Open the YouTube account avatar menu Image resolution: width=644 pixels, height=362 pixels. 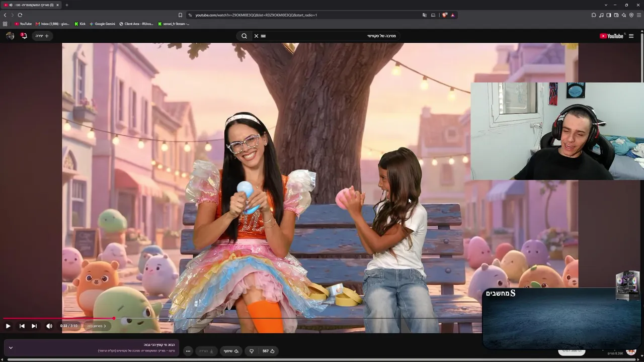[10, 36]
